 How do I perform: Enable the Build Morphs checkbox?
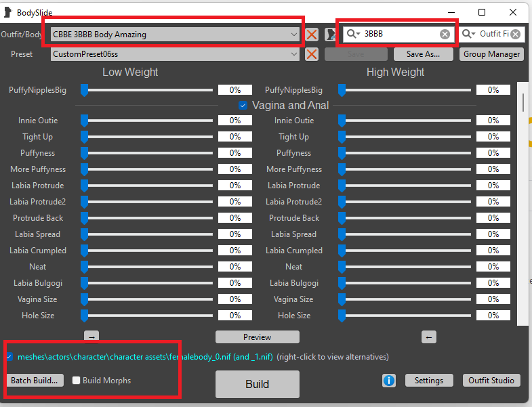[x=77, y=381]
